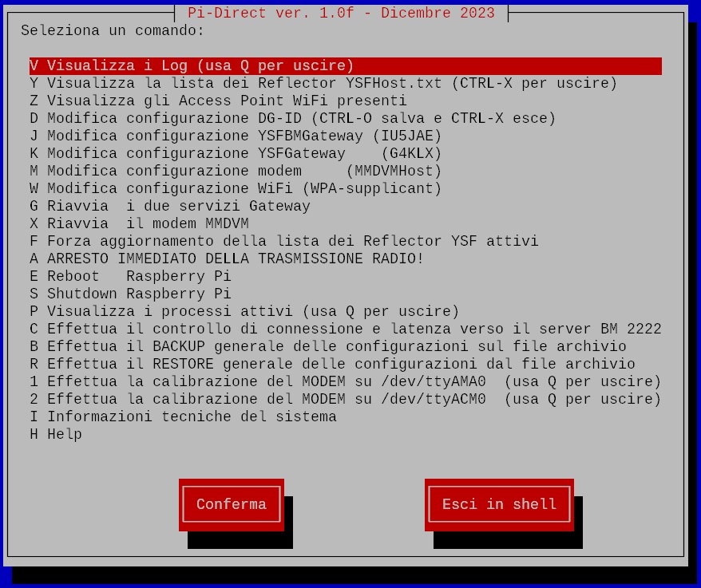
Task: Choose 'Effettua il BACKUP generale' entry
Action: (327, 346)
